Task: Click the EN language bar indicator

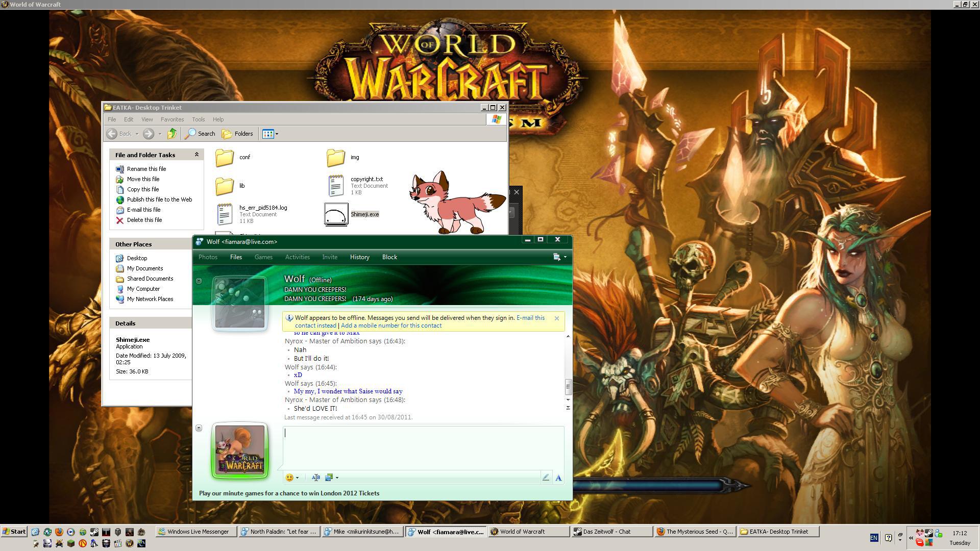Action: (874, 538)
